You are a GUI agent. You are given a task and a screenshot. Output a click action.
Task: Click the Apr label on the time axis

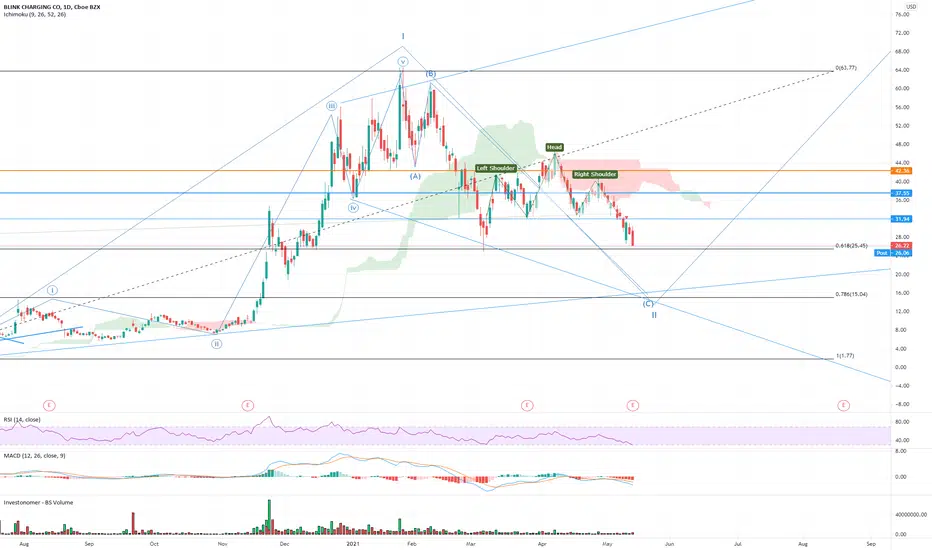[x=541, y=543]
